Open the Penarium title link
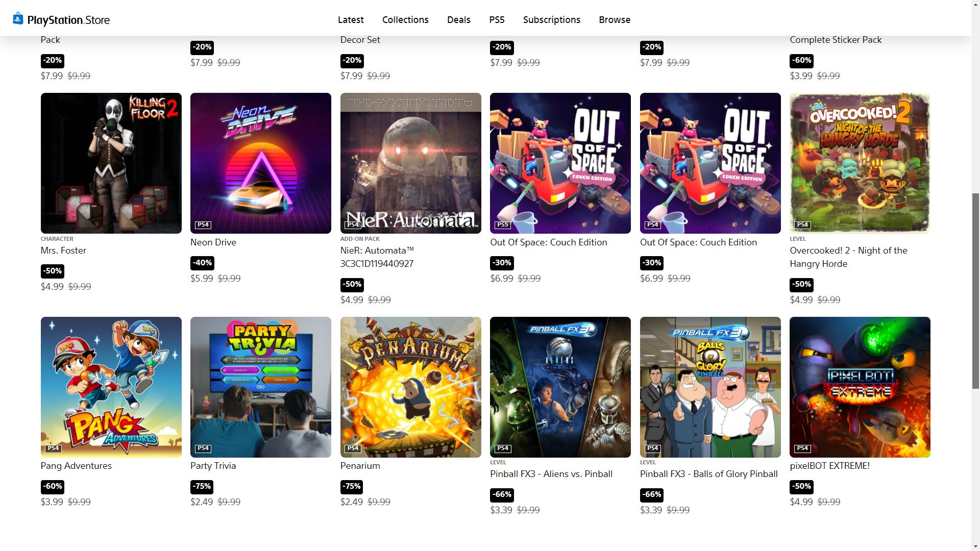Image resolution: width=980 pixels, height=551 pixels. tap(360, 466)
